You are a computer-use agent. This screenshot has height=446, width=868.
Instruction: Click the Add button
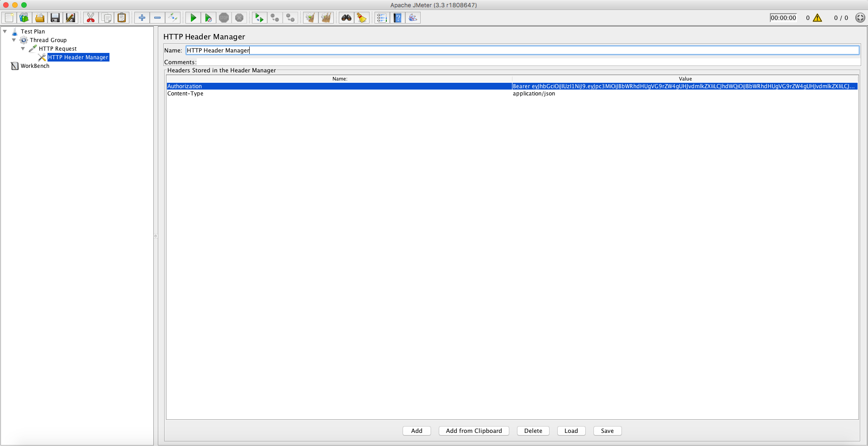click(x=417, y=431)
